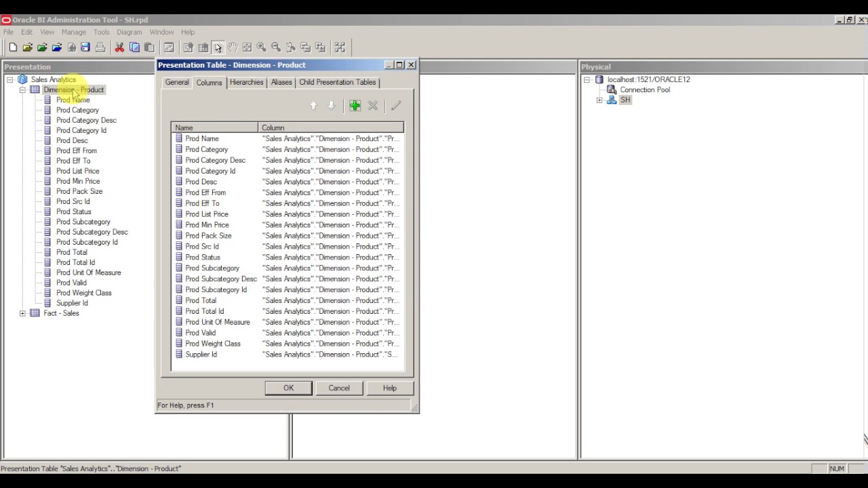Expand the SH schema node
This screenshot has width=868, height=488.
coord(599,100)
